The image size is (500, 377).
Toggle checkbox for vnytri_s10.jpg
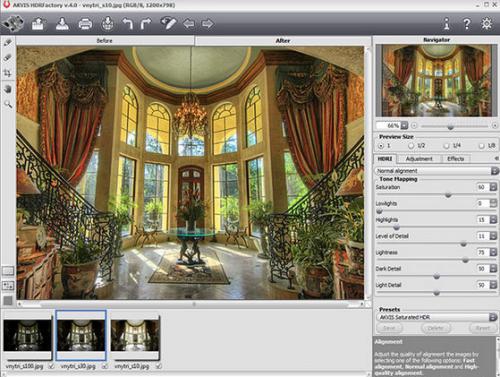pyautogui.click(x=158, y=366)
